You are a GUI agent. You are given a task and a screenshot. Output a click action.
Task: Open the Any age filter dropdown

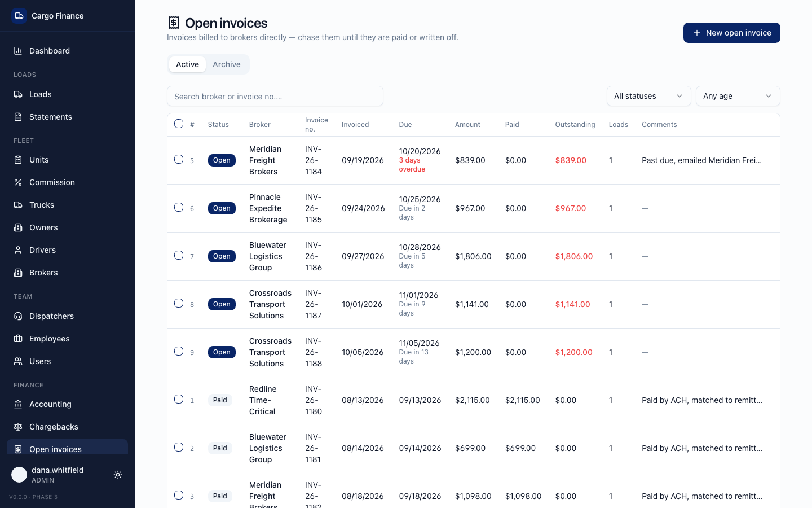pos(738,96)
